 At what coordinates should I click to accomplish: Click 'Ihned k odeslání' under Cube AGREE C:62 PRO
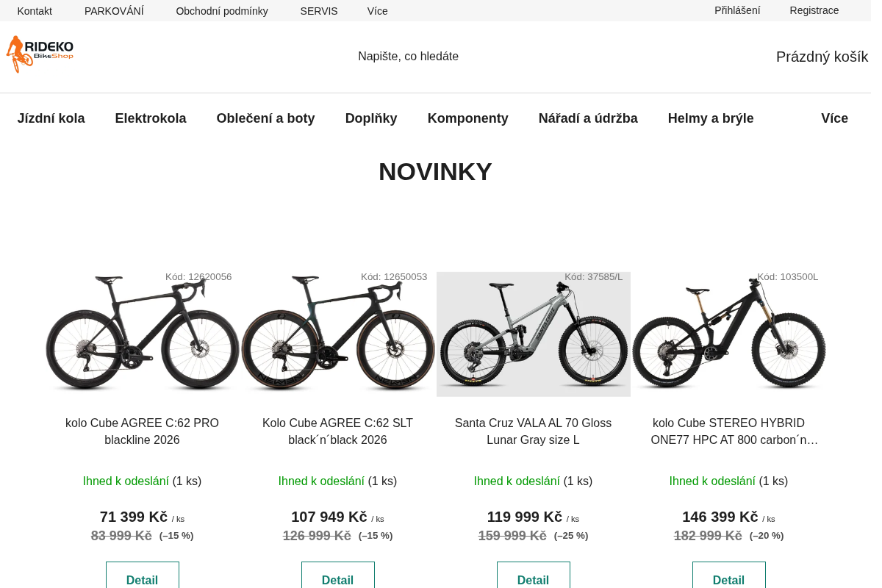126,481
